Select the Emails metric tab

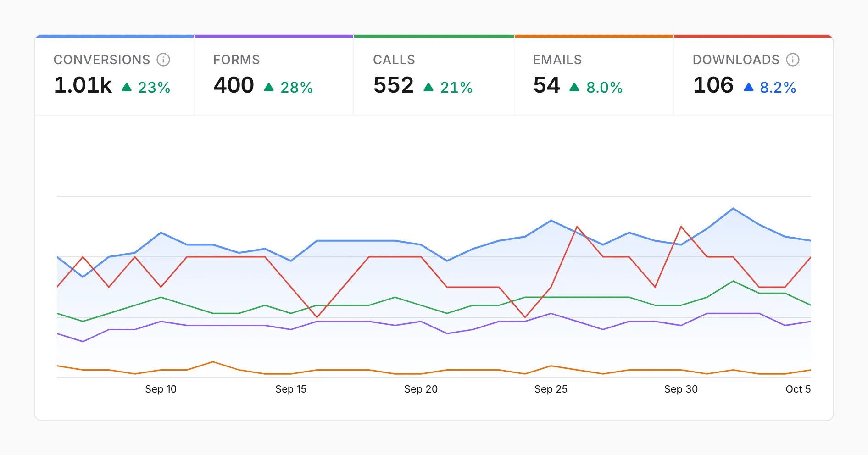click(594, 75)
